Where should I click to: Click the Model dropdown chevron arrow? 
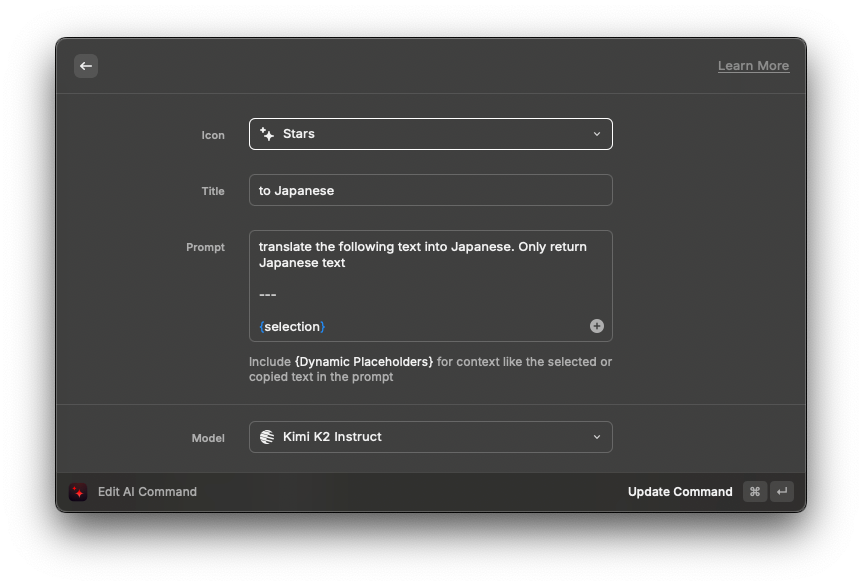596,437
